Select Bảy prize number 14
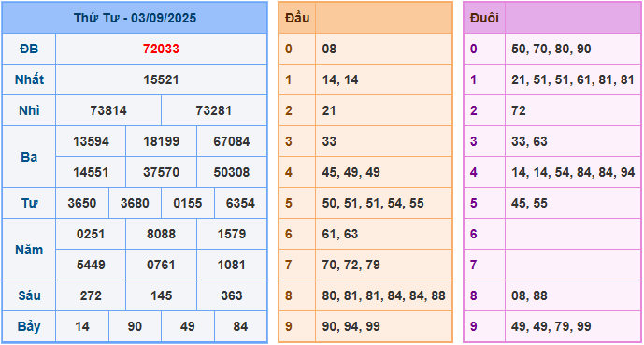 tap(82, 326)
